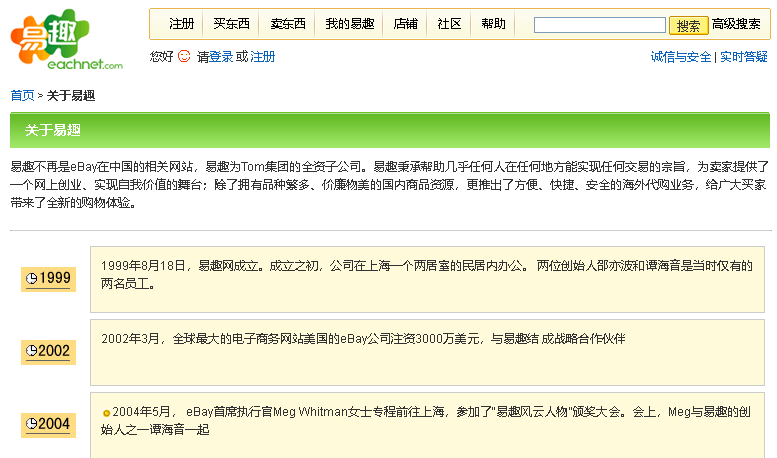Click the '您好' greeting text
Viewport: 777px width, 458px height.
162,57
